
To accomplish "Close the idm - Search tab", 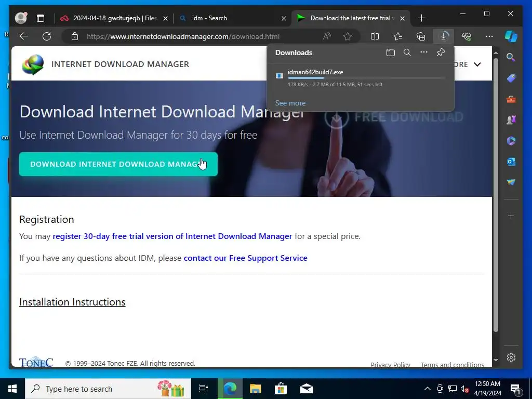I will click(284, 18).
